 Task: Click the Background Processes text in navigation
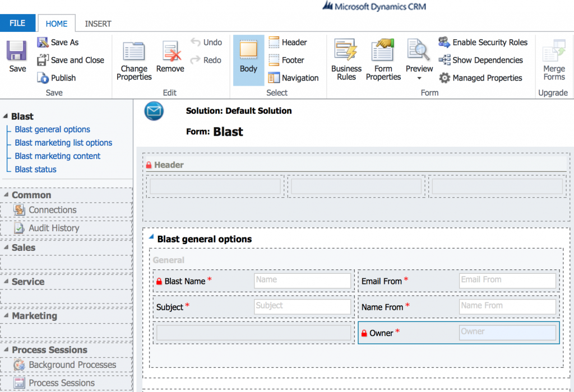pos(72,365)
